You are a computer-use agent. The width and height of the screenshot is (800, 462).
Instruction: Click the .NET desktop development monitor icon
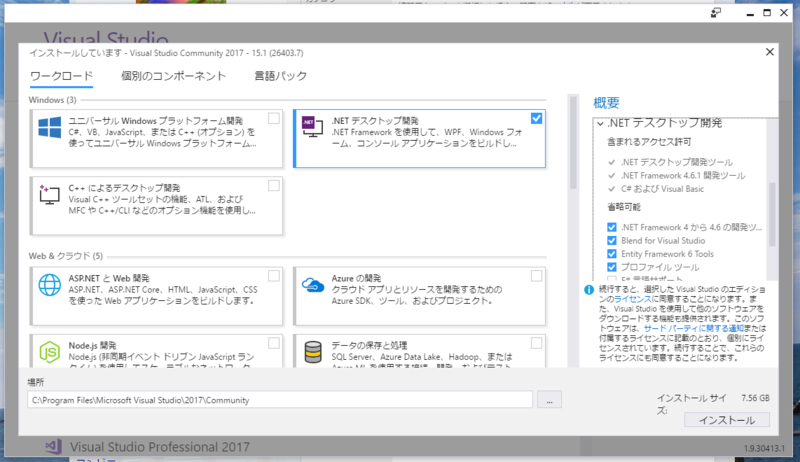[312, 126]
